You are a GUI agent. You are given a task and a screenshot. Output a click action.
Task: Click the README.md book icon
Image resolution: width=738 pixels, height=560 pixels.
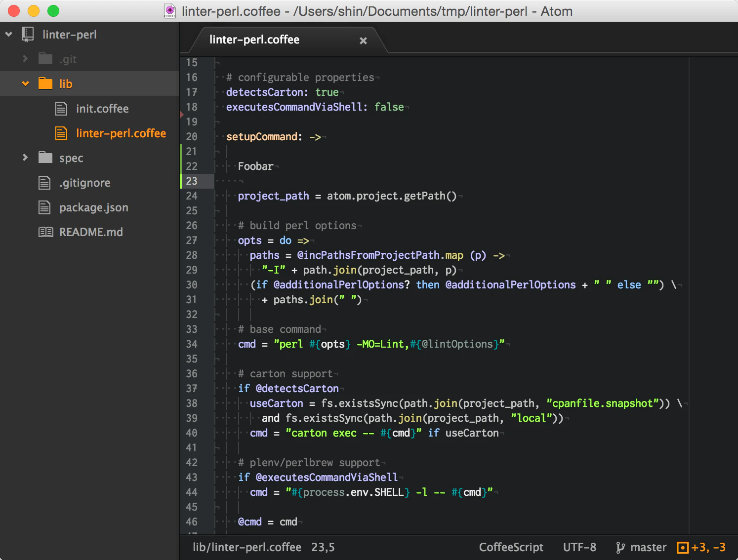(46, 232)
